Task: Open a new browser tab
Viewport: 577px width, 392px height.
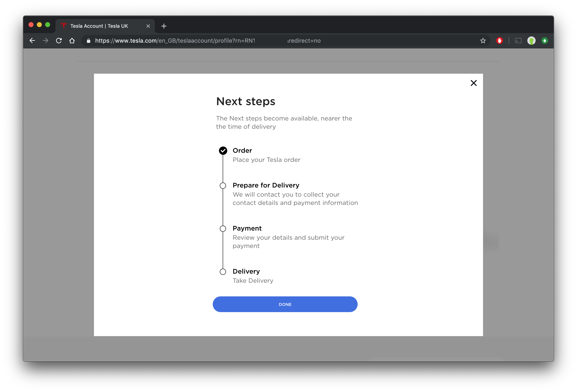Action: pyautogui.click(x=164, y=26)
